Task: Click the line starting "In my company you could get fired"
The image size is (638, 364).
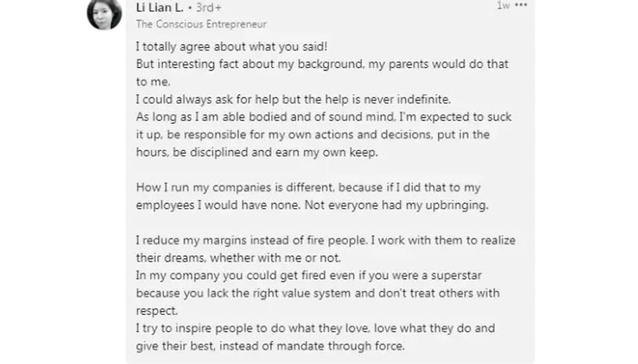Action: (x=309, y=275)
